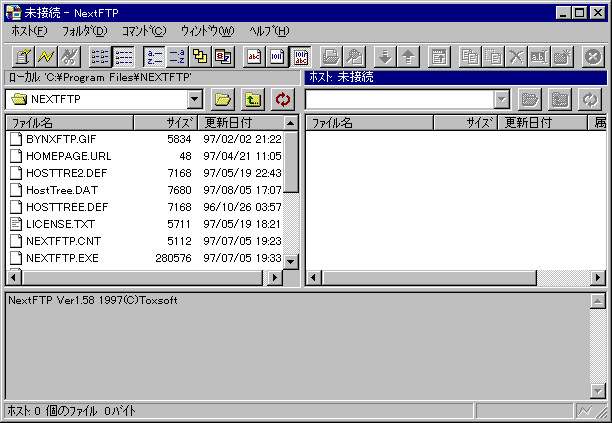Click the download arrow toolbar icon
The width and height of the screenshot is (612, 423).
click(x=385, y=57)
